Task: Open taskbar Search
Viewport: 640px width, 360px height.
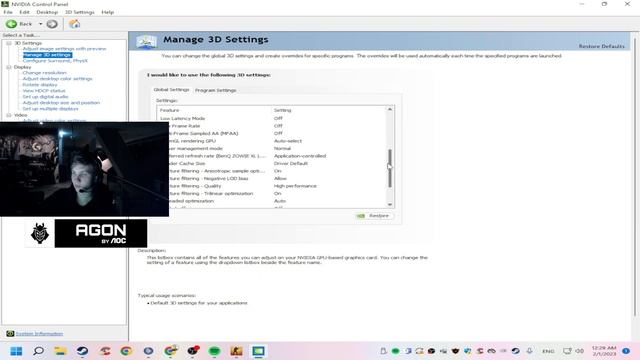Action: point(38,351)
